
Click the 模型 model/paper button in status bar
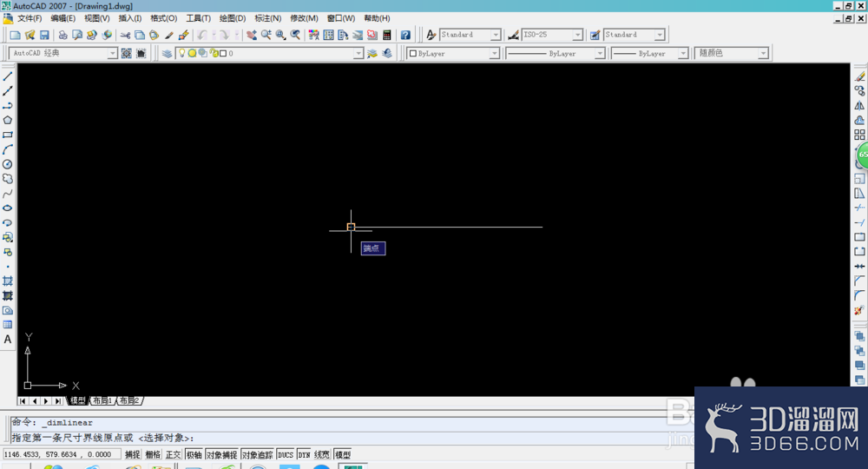point(343,454)
